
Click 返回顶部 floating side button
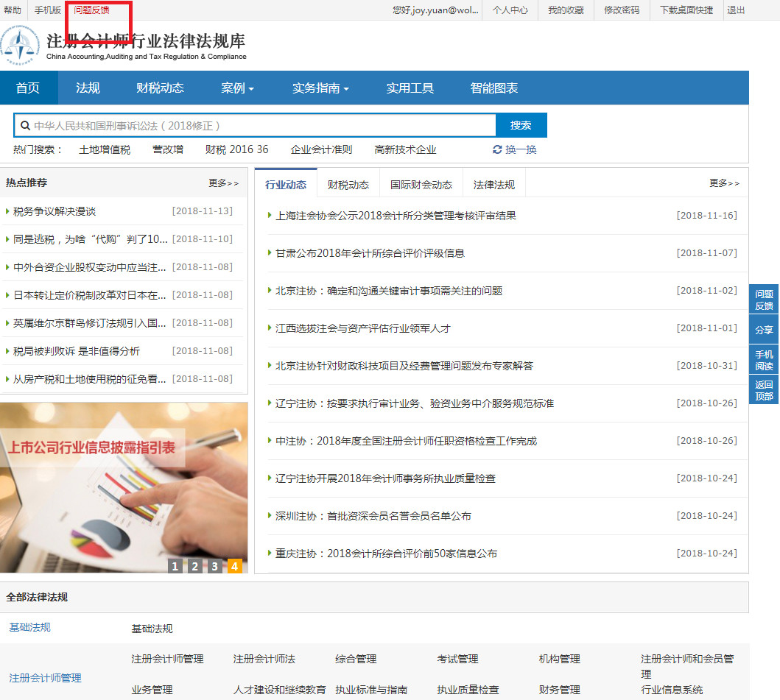coord(764,390)
